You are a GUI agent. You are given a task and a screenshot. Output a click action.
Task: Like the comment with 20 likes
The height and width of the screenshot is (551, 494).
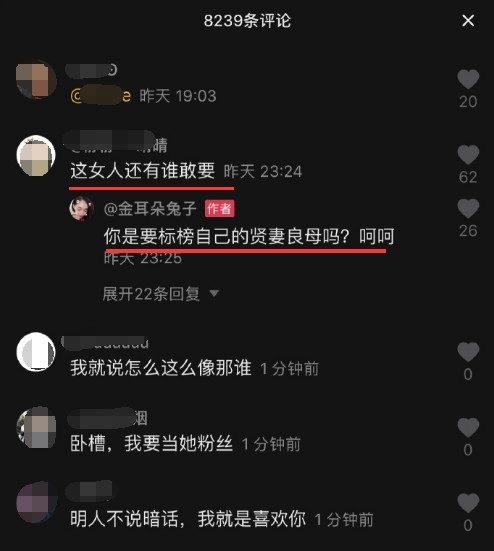[x=468, y=79]
